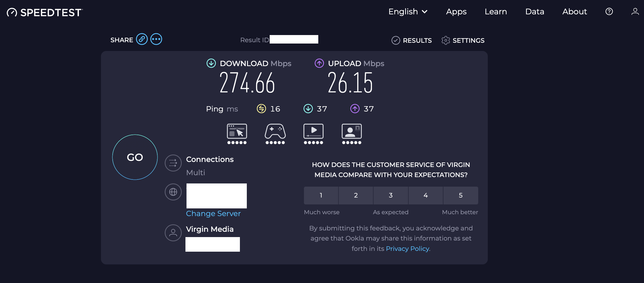Click the server globe icon
This screenshot has height=283, width=644.
(173, 192)
